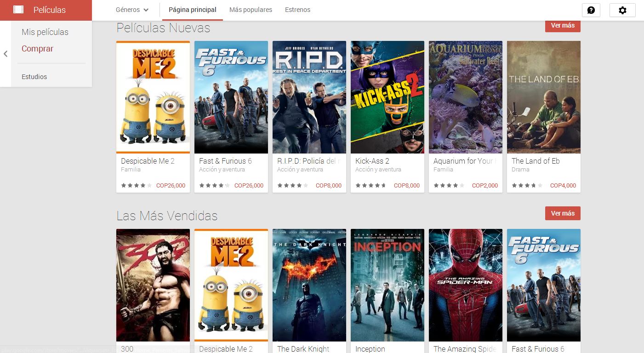Expand the Géneros dropdown
The height and width of the screenshot is (353, 644).
(132, 10)
